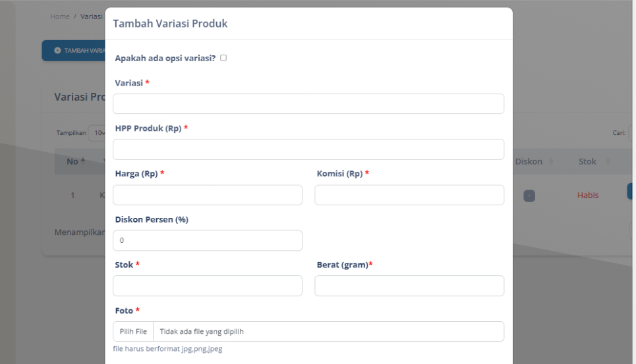Tick the 'Apakah ada opsi variasi?' checkbox
The width and height of the screenshot is (636, 364).
click(223, 58)
